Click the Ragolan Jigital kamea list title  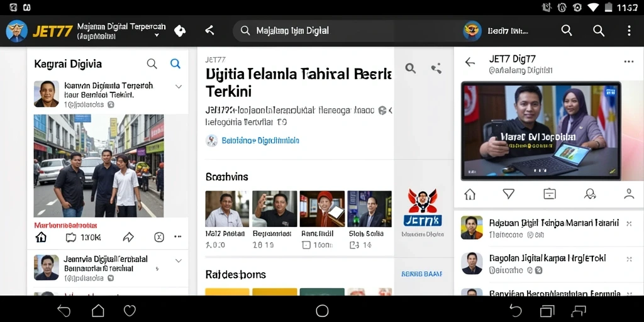point(548,258)
